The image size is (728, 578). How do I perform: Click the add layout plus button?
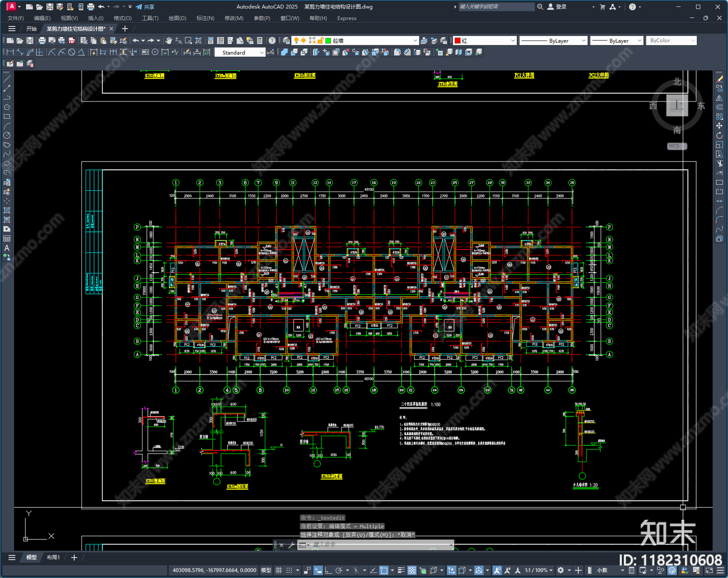pos(74,558)
